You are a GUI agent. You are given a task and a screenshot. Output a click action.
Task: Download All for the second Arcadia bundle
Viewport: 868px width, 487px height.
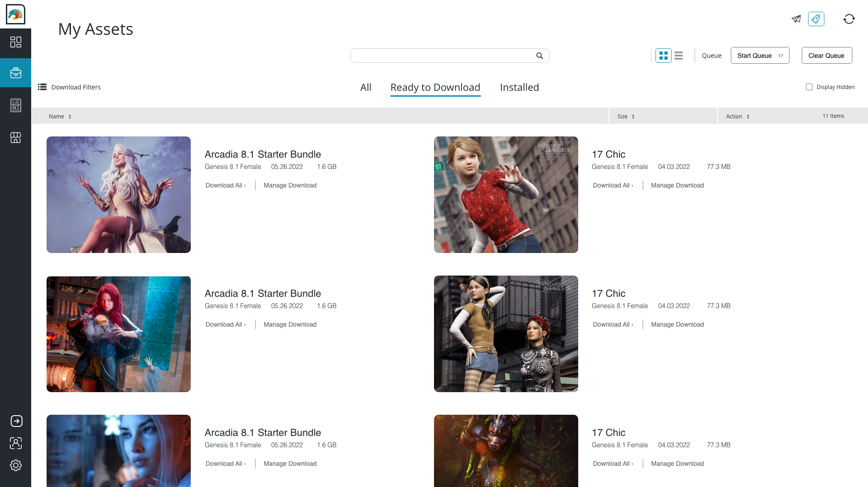point(226,324)
